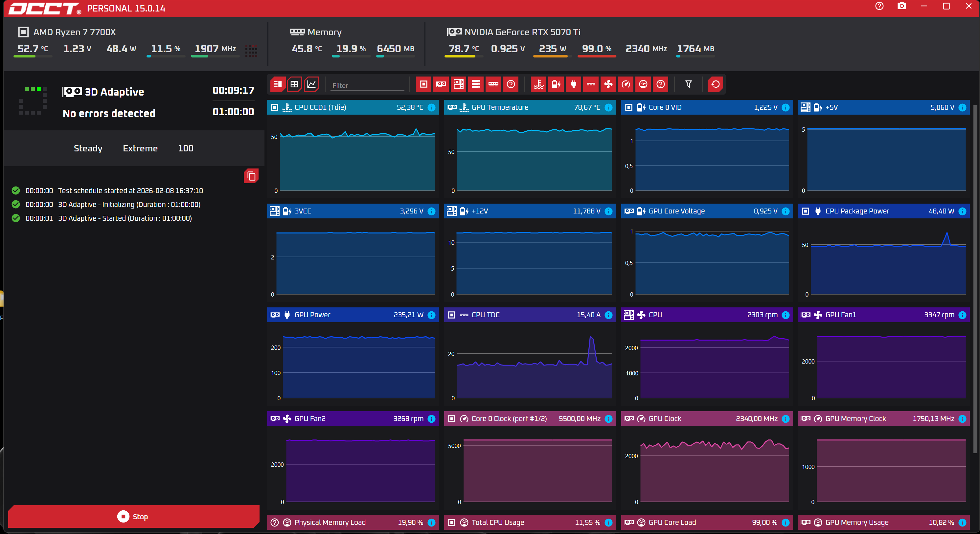Image resolution: width=980 pixels, height=534 pixels.
Task: Open info for GPU Fan1 graph
Action: coord(963,315)
